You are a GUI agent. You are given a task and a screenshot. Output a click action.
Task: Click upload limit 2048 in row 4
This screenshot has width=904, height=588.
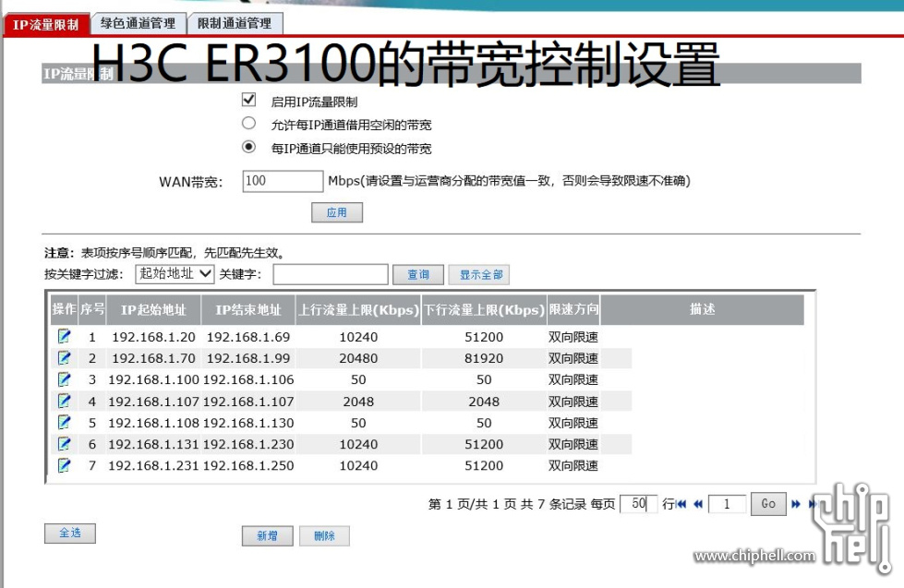tap(358, 402)
